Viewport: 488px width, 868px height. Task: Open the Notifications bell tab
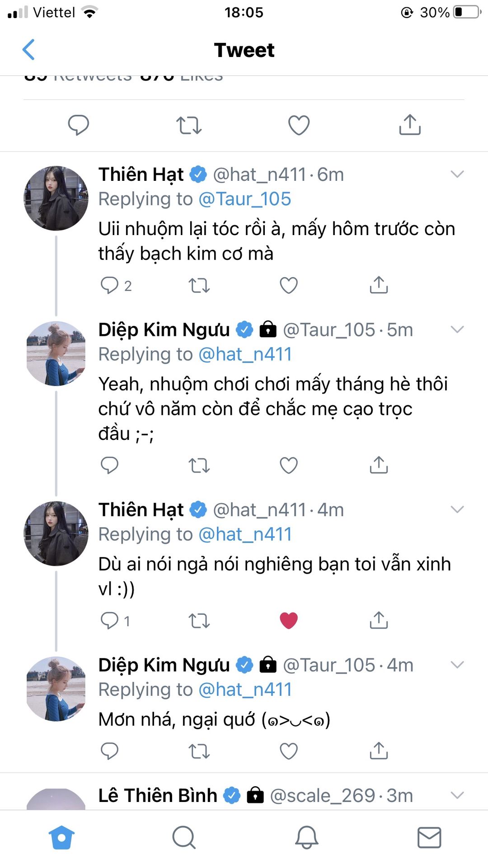pos(307,837)
